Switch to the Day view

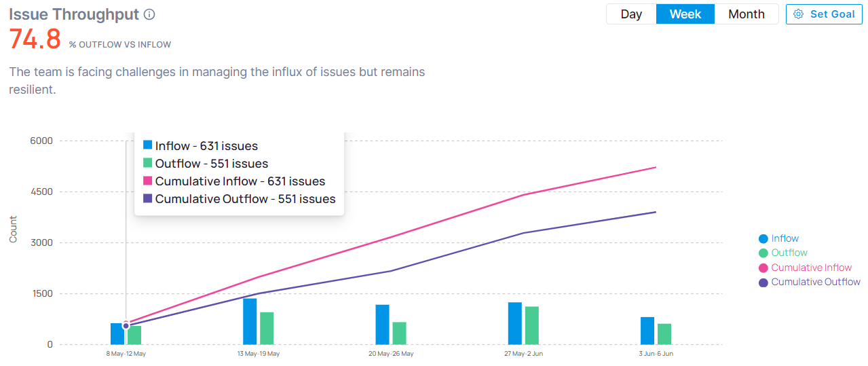(631, 14)
